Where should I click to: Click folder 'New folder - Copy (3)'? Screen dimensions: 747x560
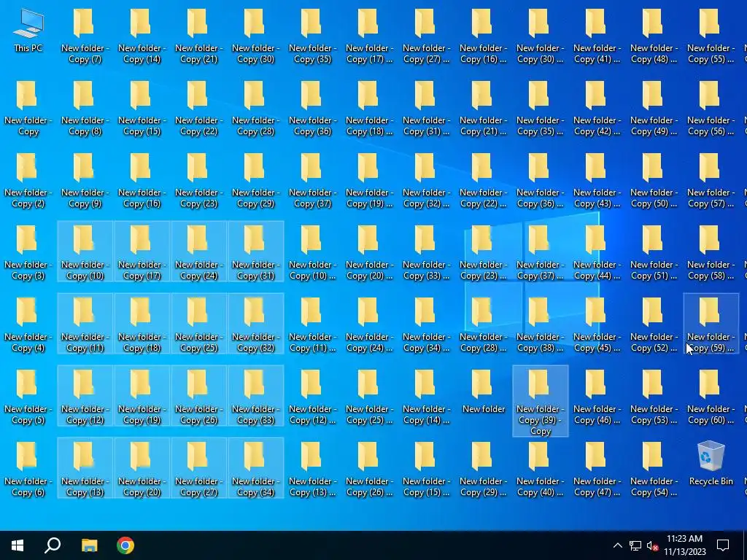pos(28,253)
